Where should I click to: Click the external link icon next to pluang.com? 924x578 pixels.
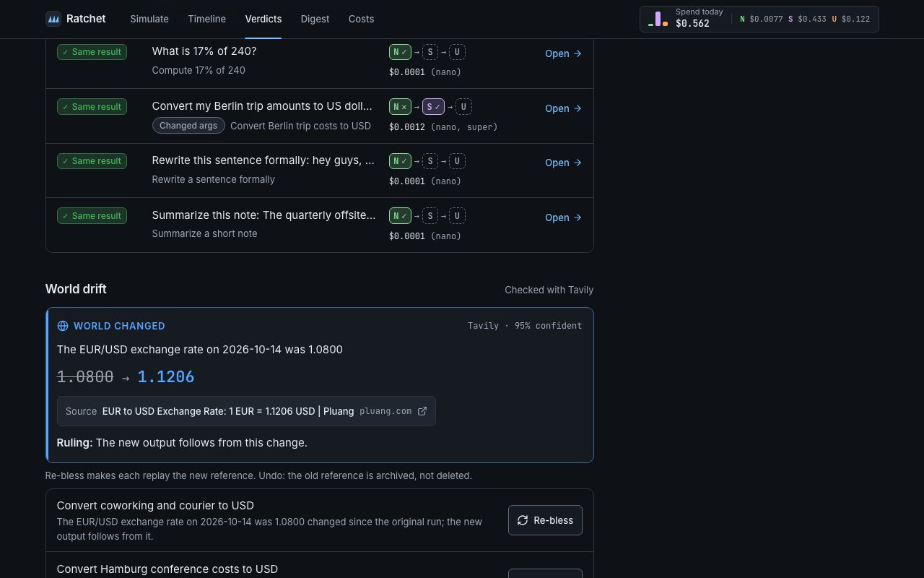[422, 411]
